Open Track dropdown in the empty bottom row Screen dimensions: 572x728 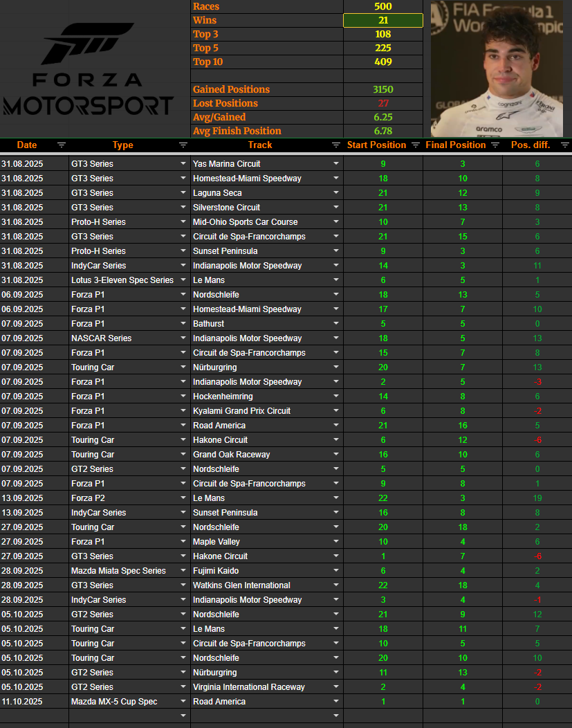[336, 716]
